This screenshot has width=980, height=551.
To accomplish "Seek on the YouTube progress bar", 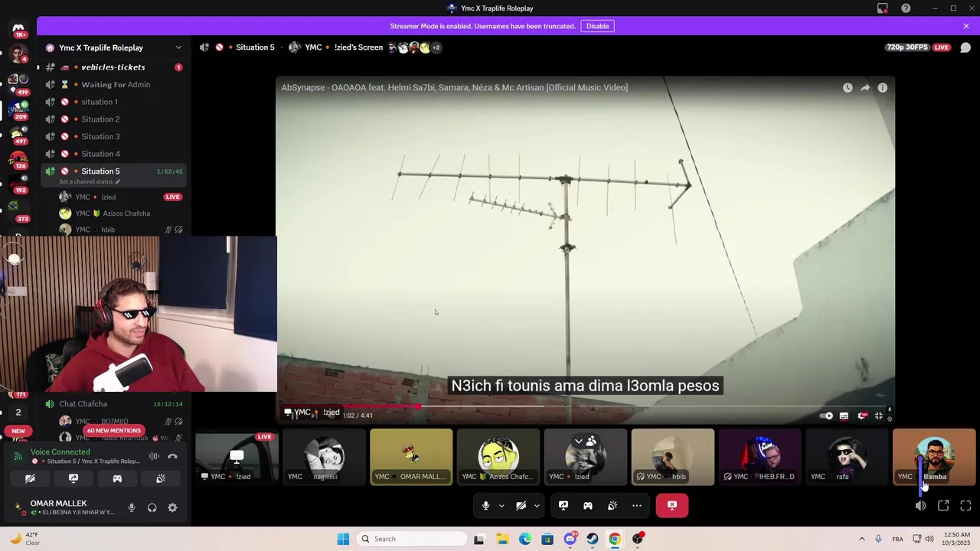I will pyautogui.click(x=586, y=406).
